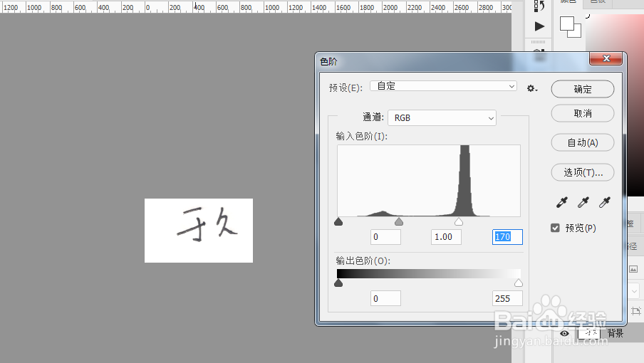Viewport: 644px width, 363px height.
Task: Focus the input shadow value field 0
Action: coord(385,237)
